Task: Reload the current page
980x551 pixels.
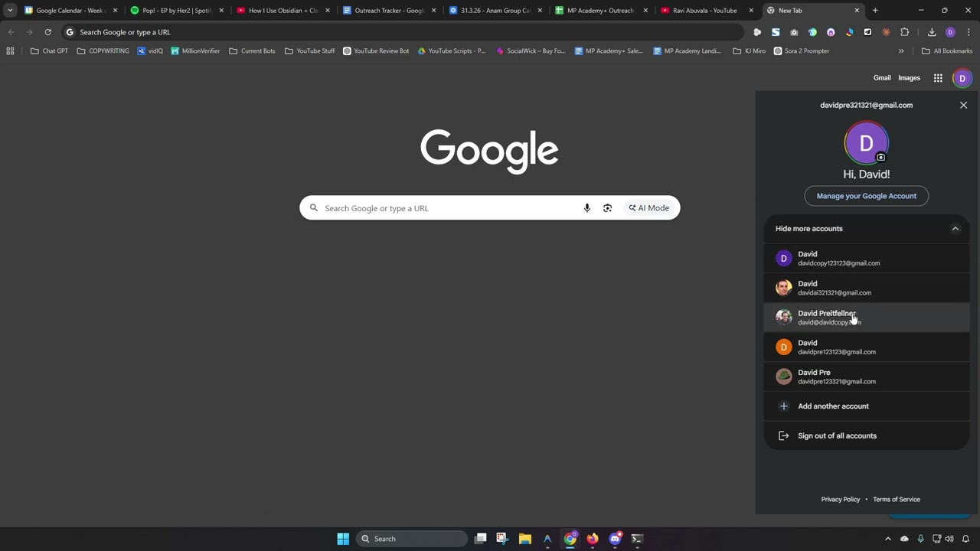Action: click(x=47, y=32)
